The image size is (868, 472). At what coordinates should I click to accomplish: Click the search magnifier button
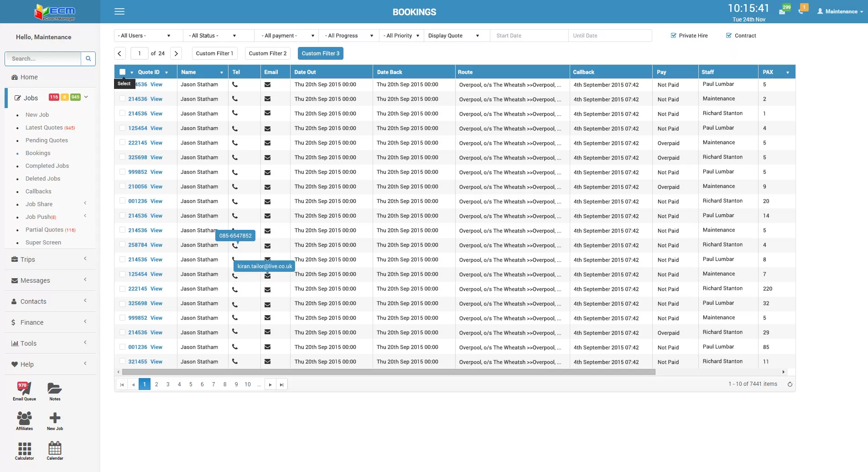pyautogui.click(x=88, y=58)
